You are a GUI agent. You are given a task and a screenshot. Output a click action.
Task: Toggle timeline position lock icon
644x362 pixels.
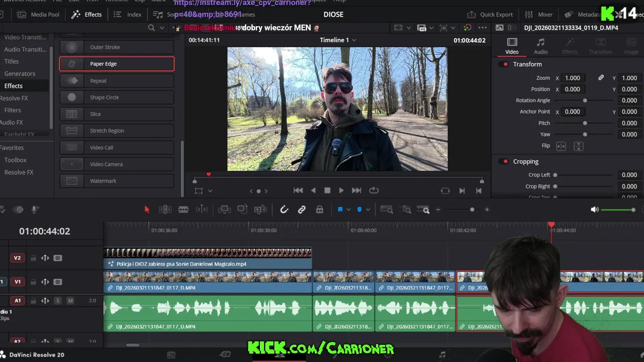point(319,210)
